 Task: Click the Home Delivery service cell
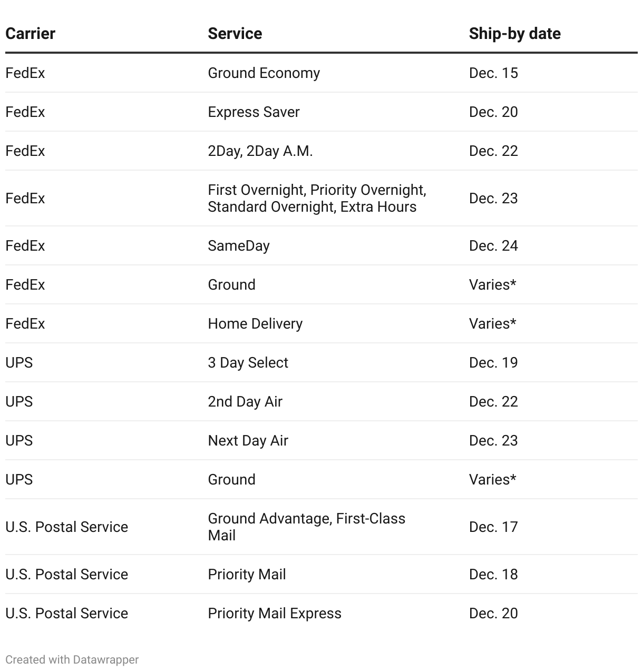tap(255, 324)
